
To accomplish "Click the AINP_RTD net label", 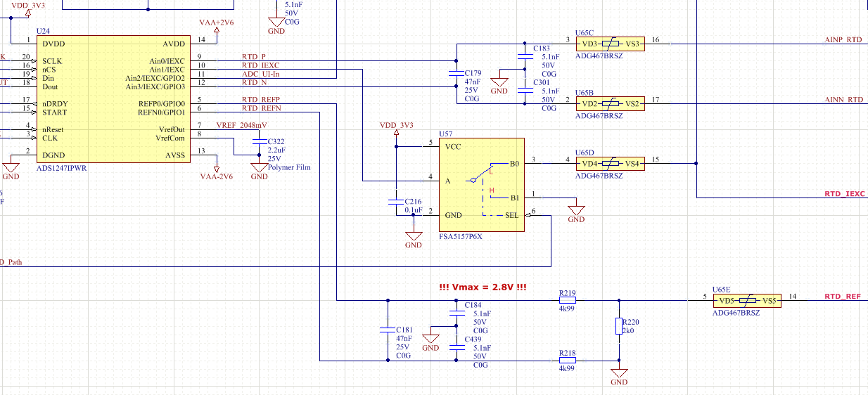I will tap(843, 40).
